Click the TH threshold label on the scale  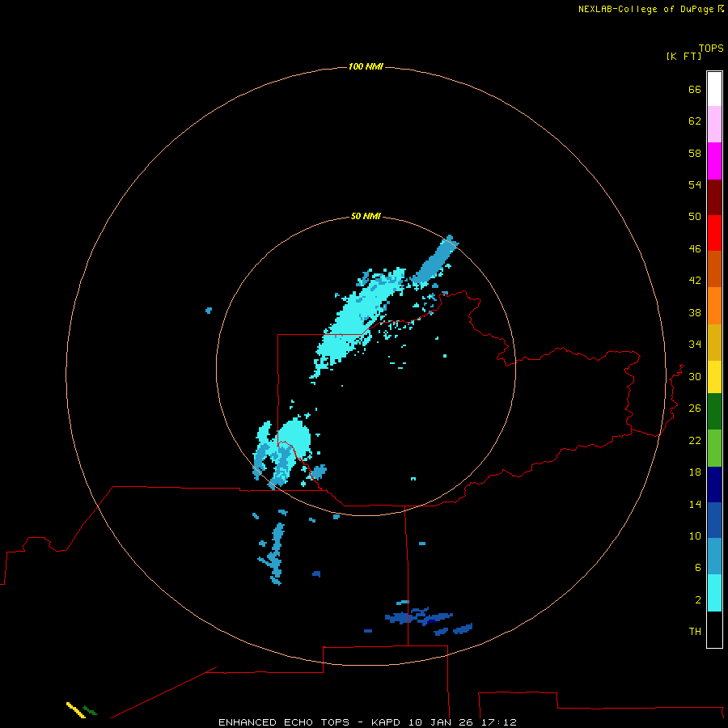point(695,631)
